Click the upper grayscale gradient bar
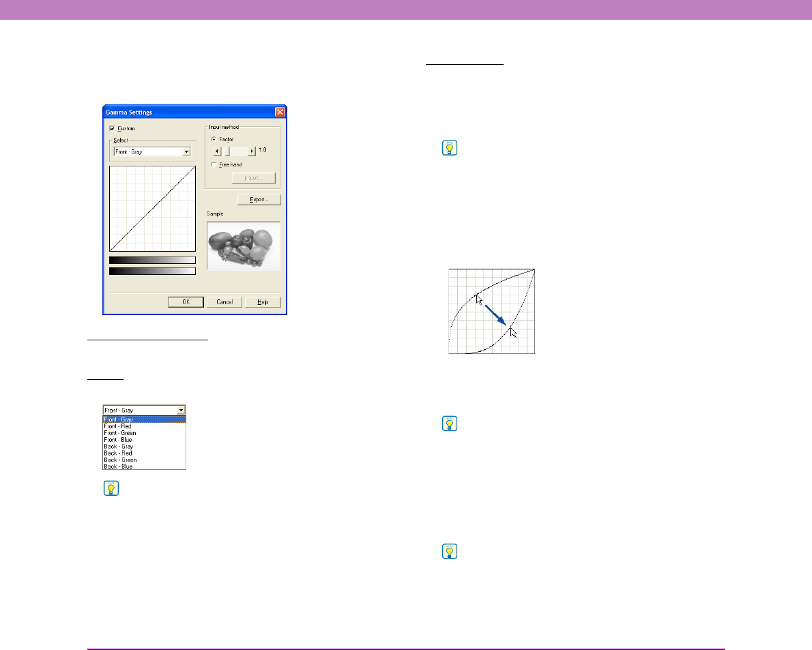812x650 pixels. click(152, 261)
